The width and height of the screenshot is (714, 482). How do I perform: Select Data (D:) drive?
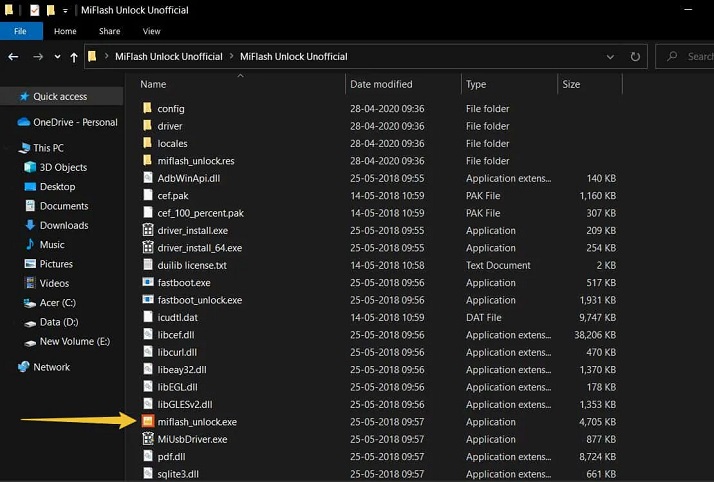[x=59, y=322]
